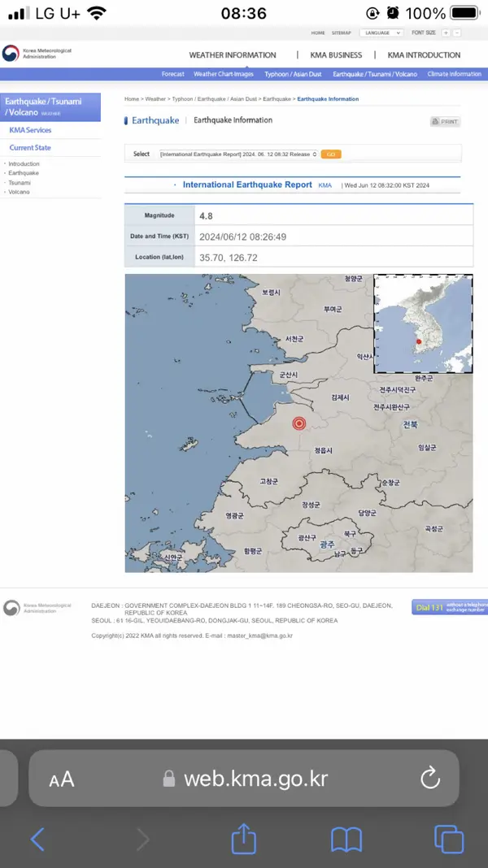Click the Korea Meteorological Administration header logo
The width and height of the screenshot is (488, 868).
tap(37, 54)
